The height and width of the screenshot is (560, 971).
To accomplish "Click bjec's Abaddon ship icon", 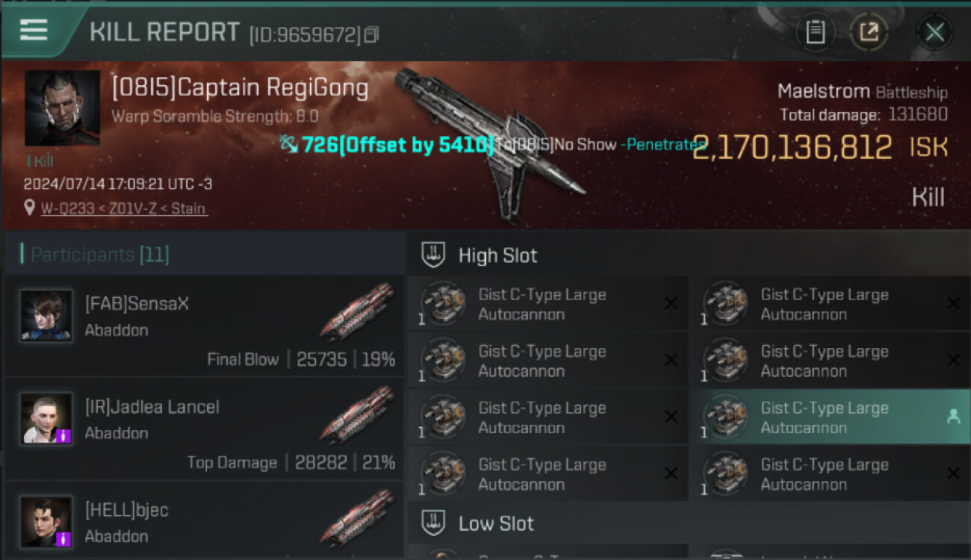I will pyautogui.click(x=357, y=516).
